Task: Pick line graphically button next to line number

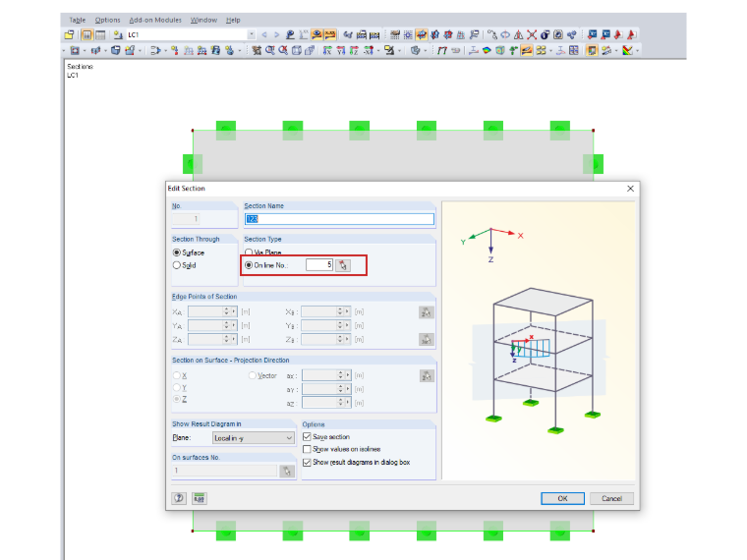Action: (x=342, y=265)
